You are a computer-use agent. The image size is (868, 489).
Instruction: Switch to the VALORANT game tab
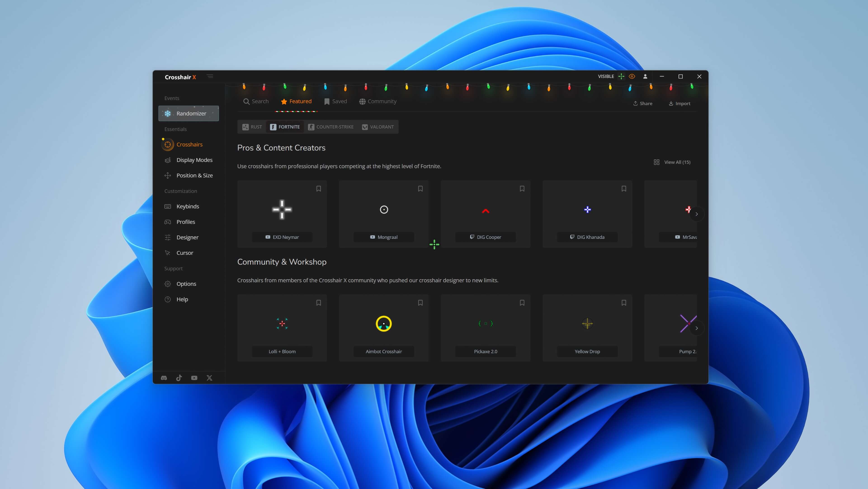[x=378, y=127]
